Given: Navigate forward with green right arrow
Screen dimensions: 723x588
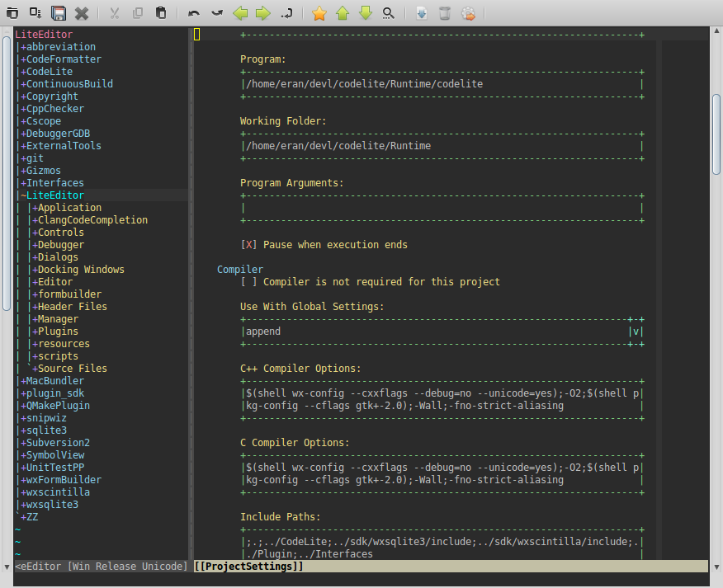Looking at the screenshot, I should point(263,13).
